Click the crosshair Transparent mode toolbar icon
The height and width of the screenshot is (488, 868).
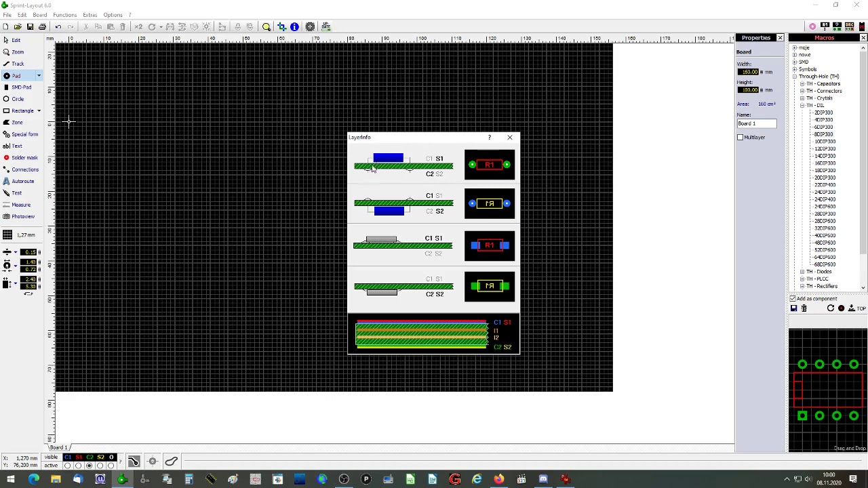pos(281,26)
